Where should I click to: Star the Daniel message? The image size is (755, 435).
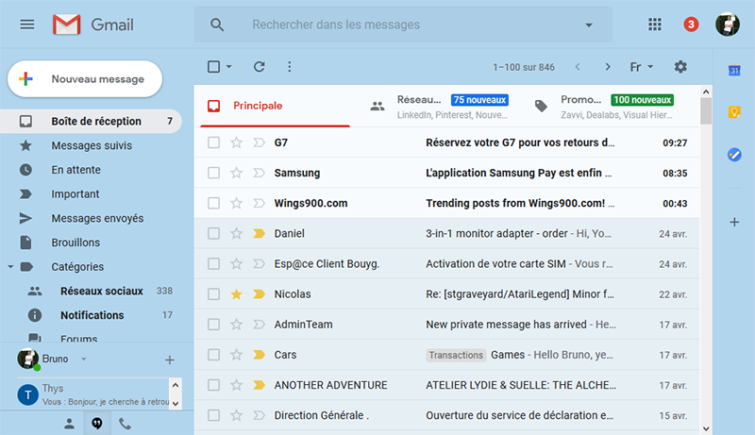236,234
